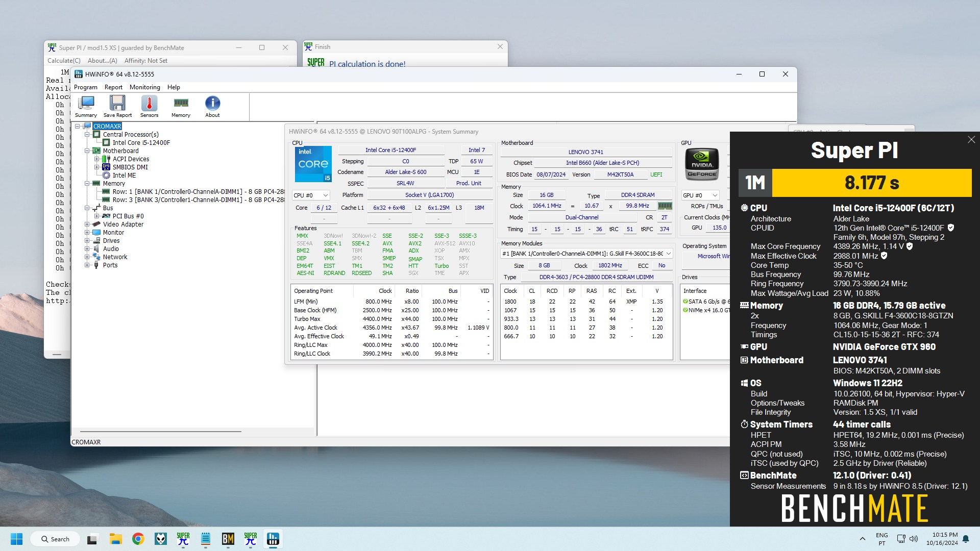
Task: Open the memory module selector dropdown
Action: pyautogui.click(x=586, y=254)
